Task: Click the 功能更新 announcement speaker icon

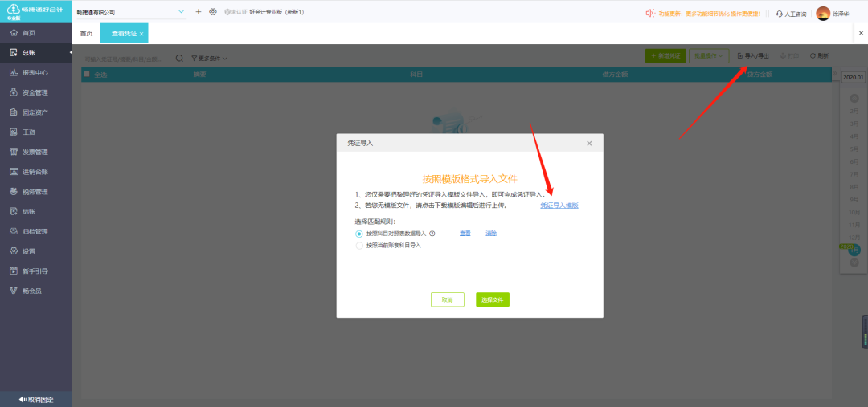Action: click(650, 14)
